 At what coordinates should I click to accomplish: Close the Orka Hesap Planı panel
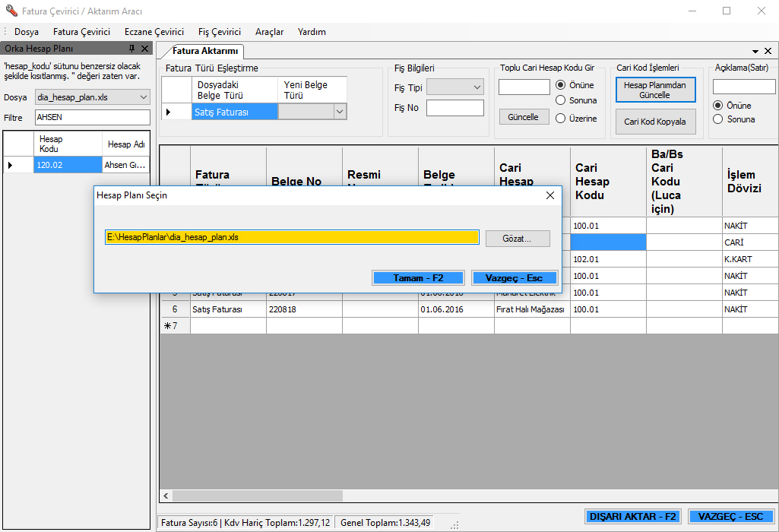click(x=144, y=48)
